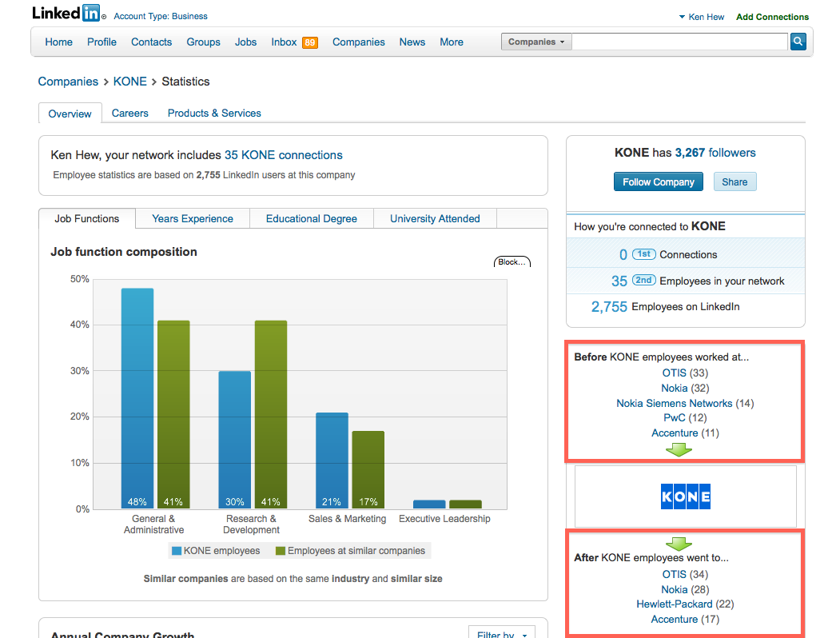The height and width of the screenshot is (638, 840).
Task: Click the 1st degree connection badge
Action: pyautogui.click(x=643, y=254)
